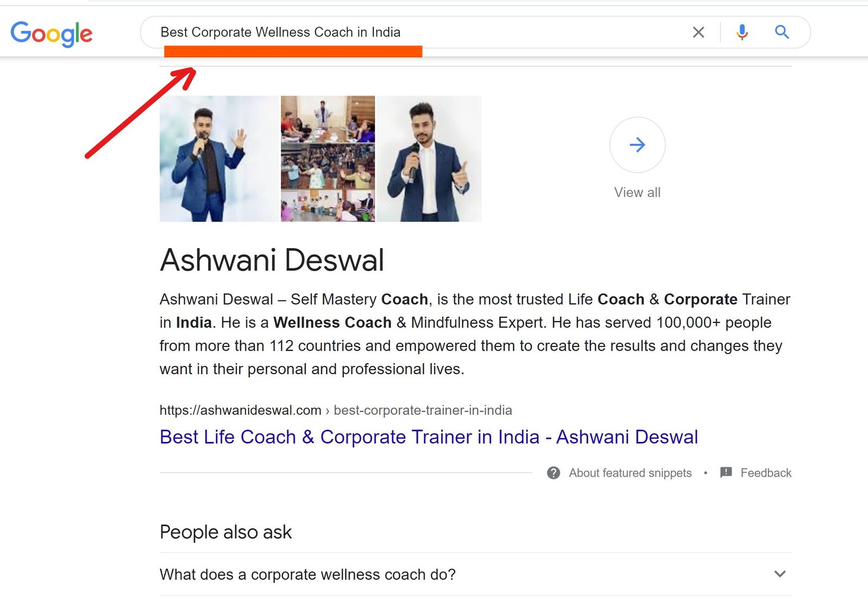Click the View all label
Image resolution: width=868 pixels, height=607 pixels.
(637, 192)
